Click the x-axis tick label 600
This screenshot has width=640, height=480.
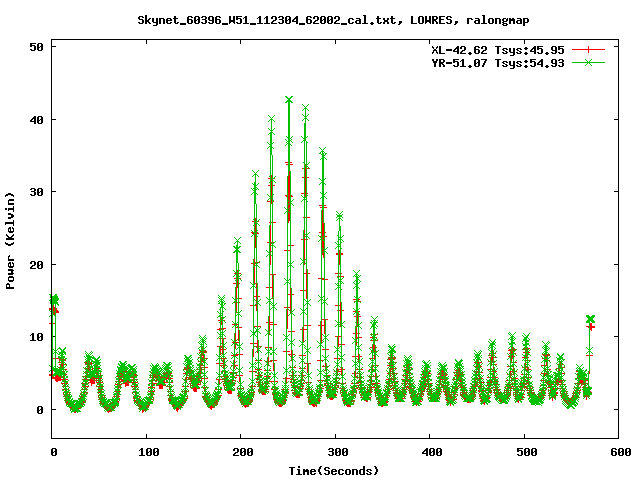[x=620, y=452]
